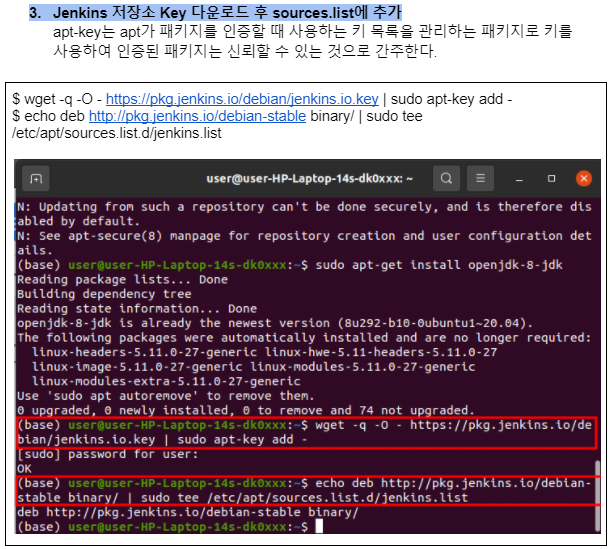Click the 'OK' output line

point(24,468)
